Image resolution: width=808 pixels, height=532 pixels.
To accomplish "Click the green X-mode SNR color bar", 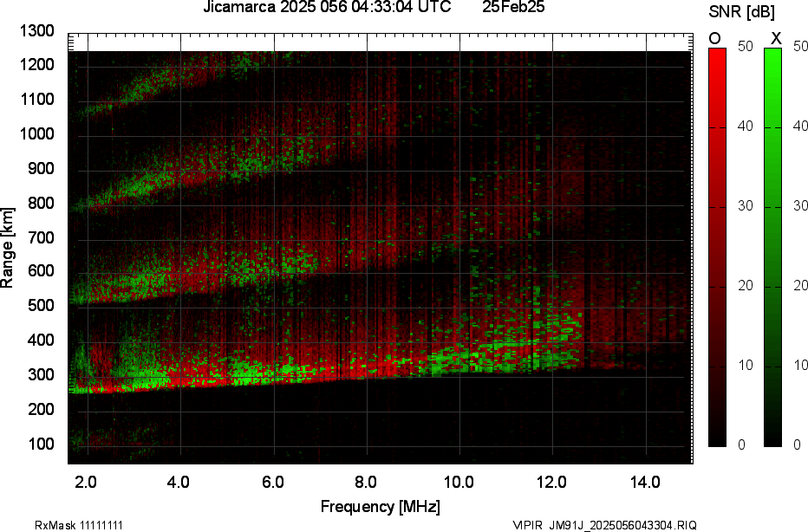I will [x=772, y=247].
